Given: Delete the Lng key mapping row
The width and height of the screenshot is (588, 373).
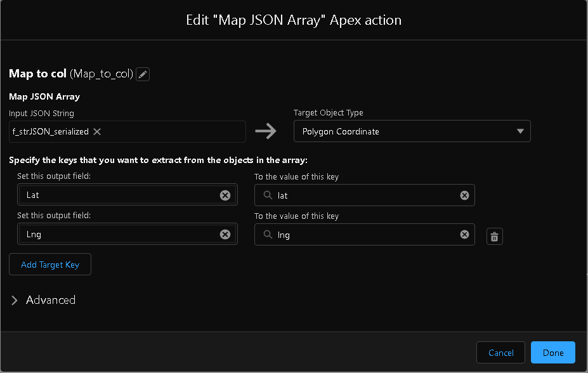Looking at the screenshot, I should (494, 237).
